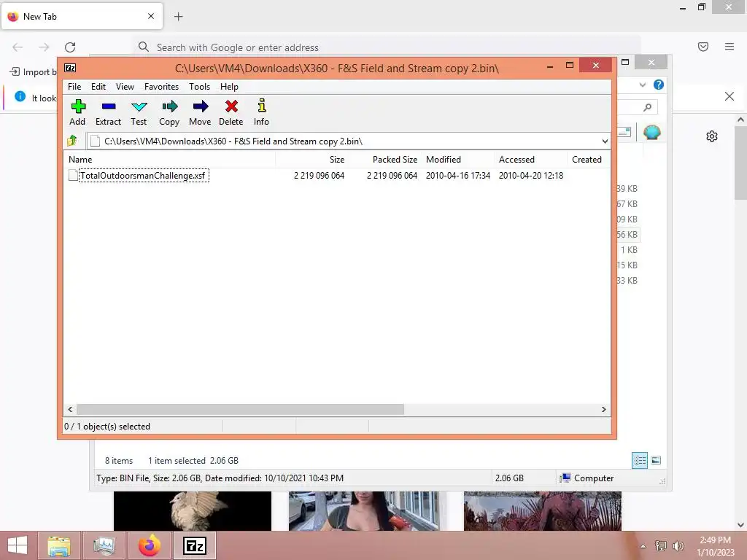Expand the Explorer ribbon chevron
747x560 pixels.
pyautogui.click(x=643, y=85)
